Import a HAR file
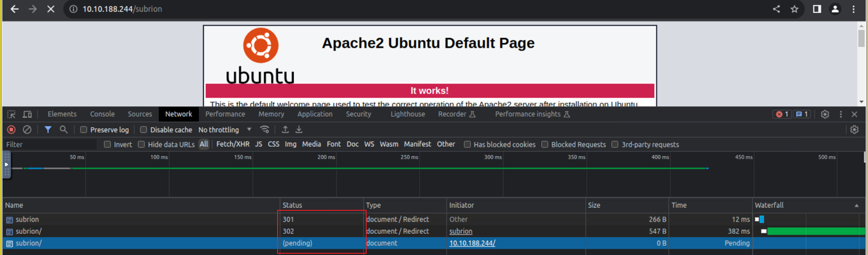This screenshot has height=255, width=868. (285, 129)
